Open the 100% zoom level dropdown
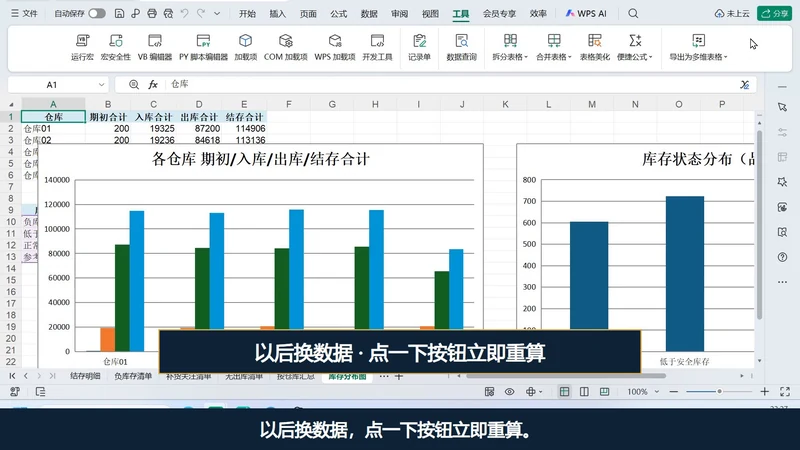Viewport: 800px width, 450px height. (657, 392)
